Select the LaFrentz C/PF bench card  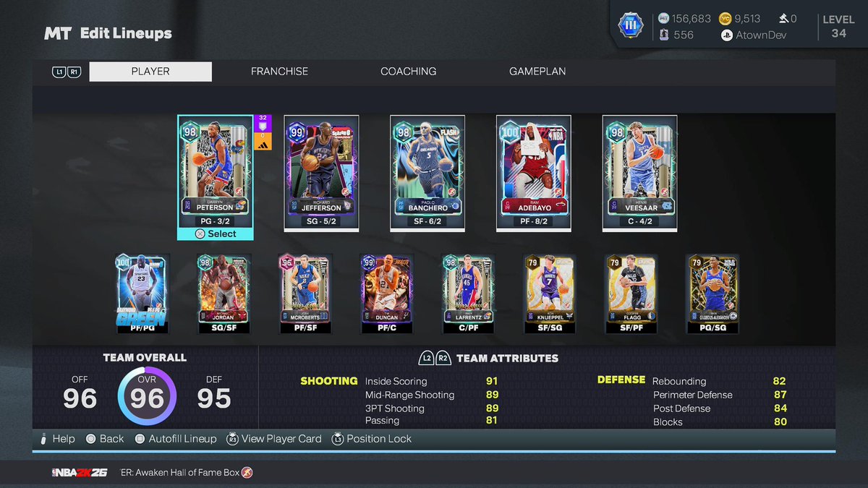click(x=469, y=294)
